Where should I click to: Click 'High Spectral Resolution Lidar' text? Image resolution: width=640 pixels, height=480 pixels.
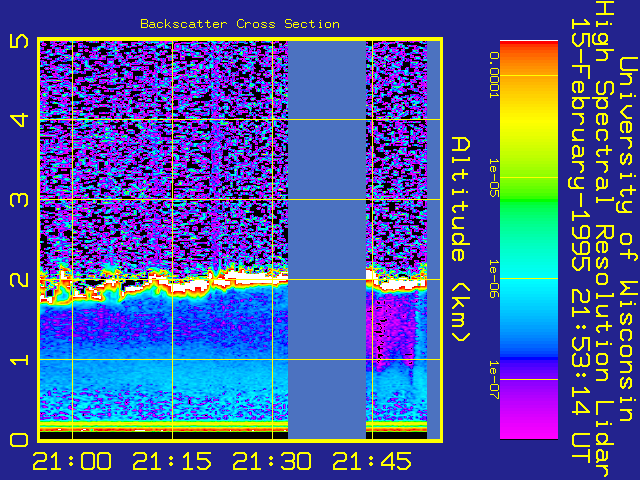(604, 240)
